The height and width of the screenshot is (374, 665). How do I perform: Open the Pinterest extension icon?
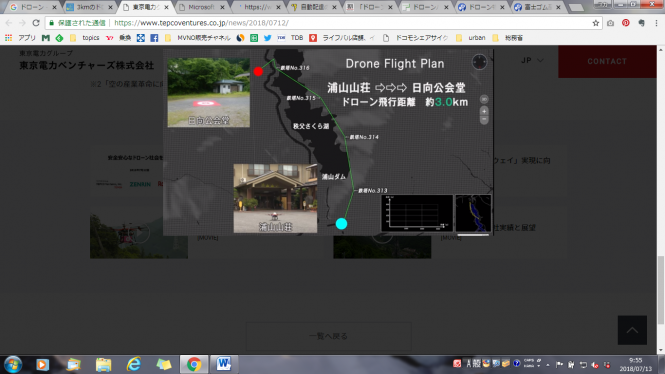pos(626,23)
